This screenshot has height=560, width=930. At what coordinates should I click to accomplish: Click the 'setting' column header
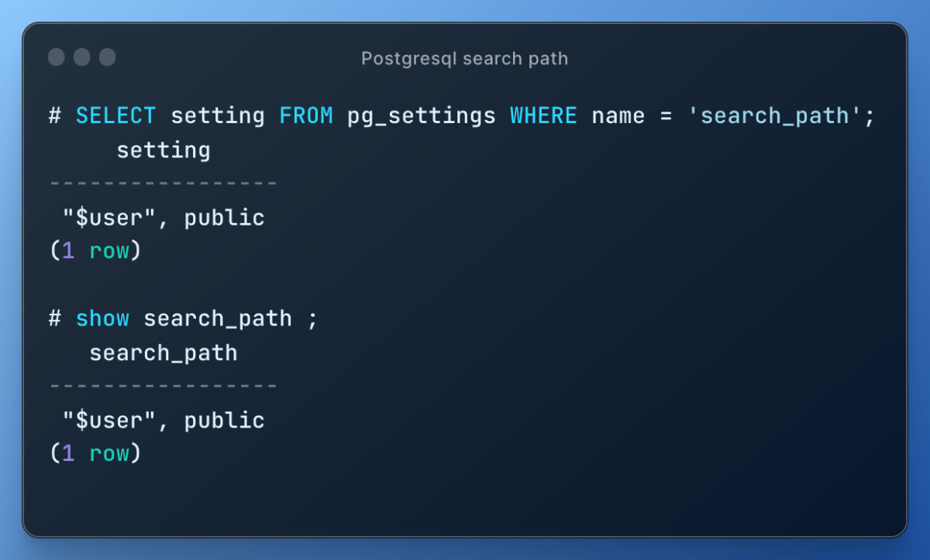(164, 150)
